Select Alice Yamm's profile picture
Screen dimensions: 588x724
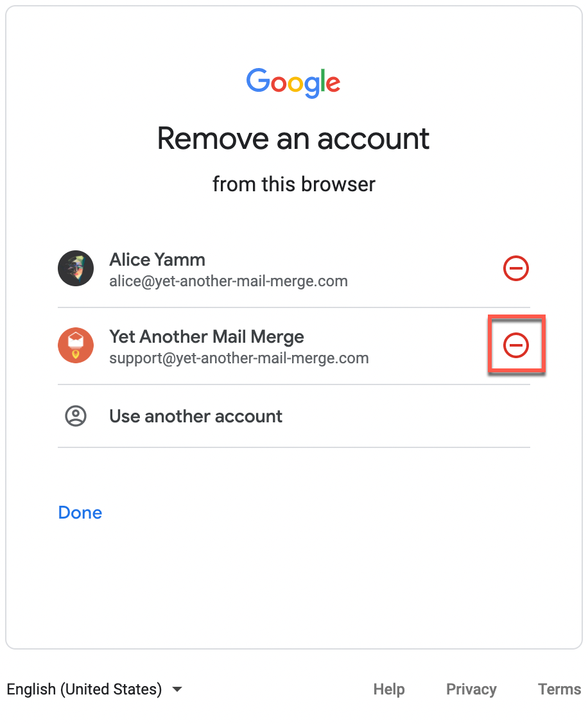[76, 268]
